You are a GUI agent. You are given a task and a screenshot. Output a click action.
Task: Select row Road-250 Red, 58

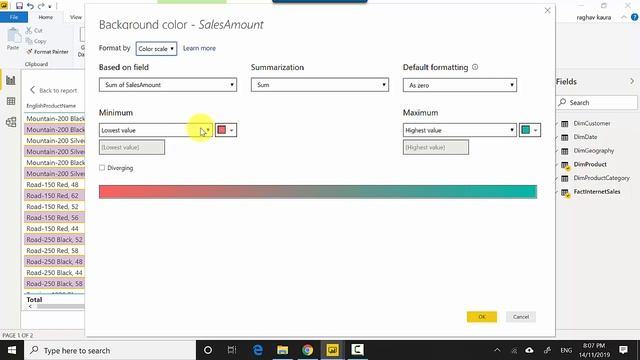pyautogui.click(x=54, y=251)
